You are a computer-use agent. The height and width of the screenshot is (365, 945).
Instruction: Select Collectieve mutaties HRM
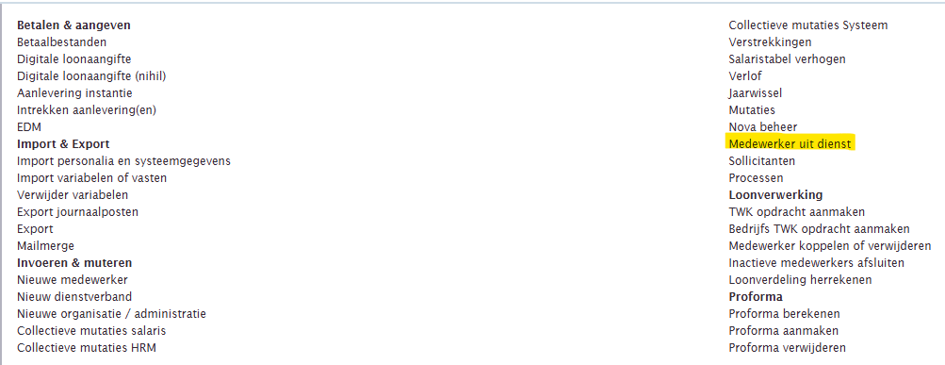point(87,348)
